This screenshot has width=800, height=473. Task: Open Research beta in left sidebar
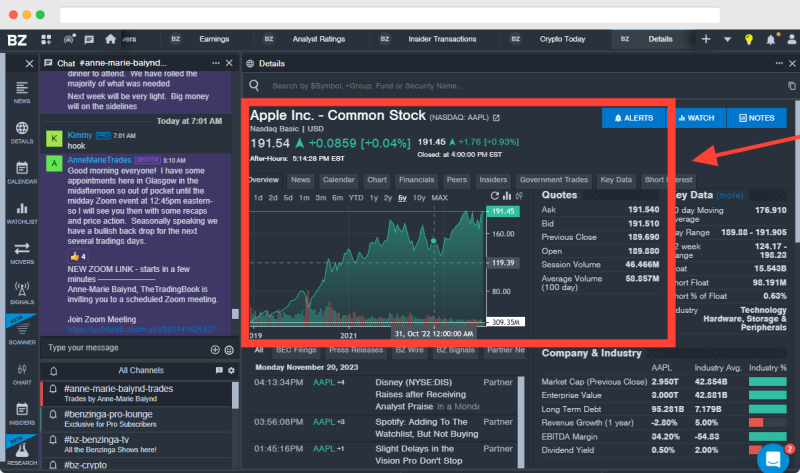[x=22, y=452]
